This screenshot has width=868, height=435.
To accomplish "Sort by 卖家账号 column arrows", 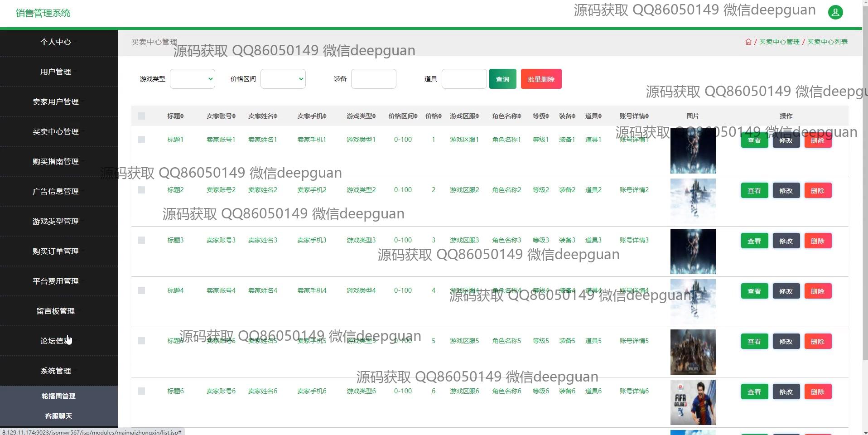I will point(234,116).
